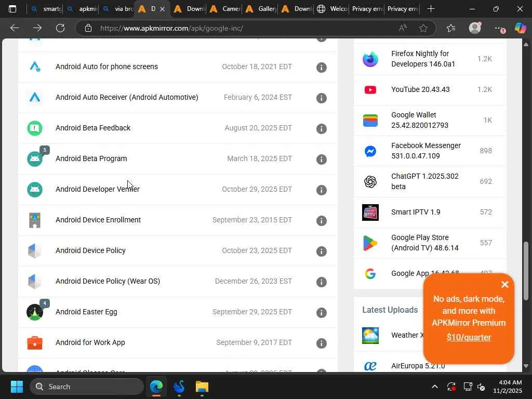Show info for Android Device Policy (Wear OS)

[x=321, y=282]
